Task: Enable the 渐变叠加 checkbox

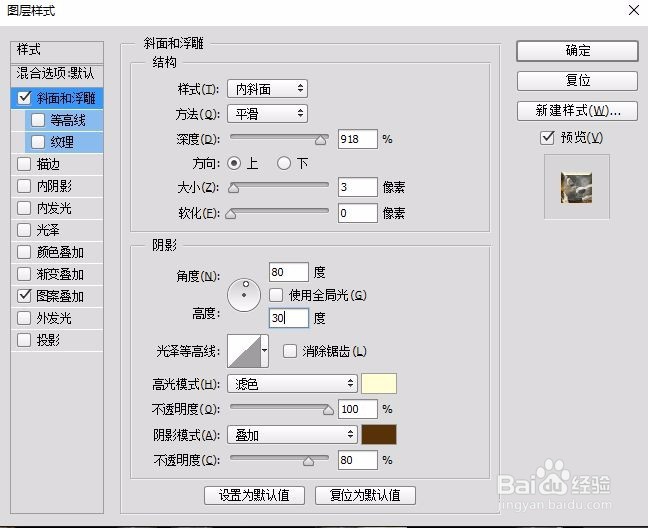Action: [x=24, y=274]
